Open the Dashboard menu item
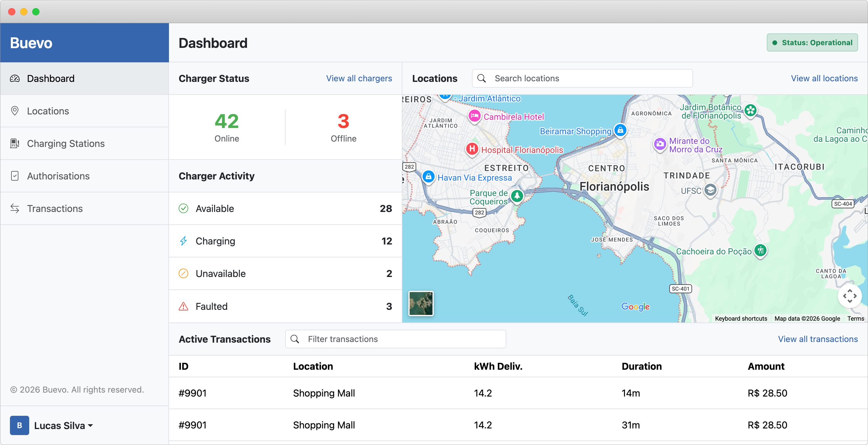Screen dimensions: 868x445 tap(85, 79)
